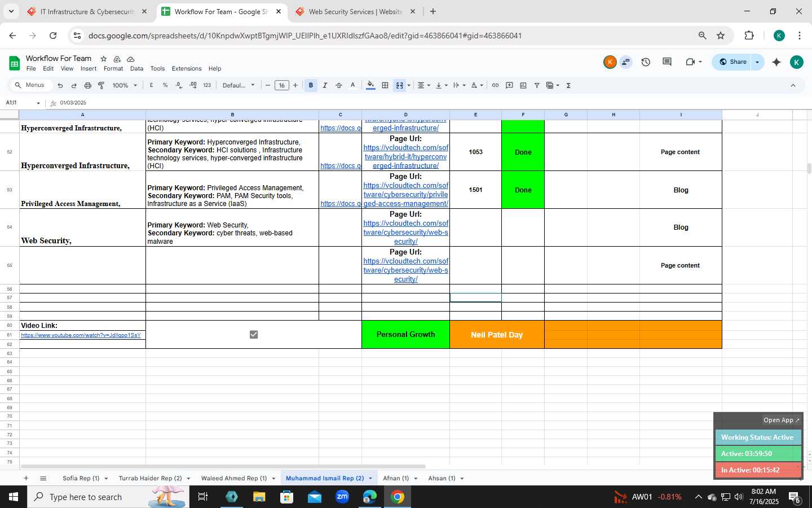
Task: Decrease font size with minus button
Action: pos(268,85)
